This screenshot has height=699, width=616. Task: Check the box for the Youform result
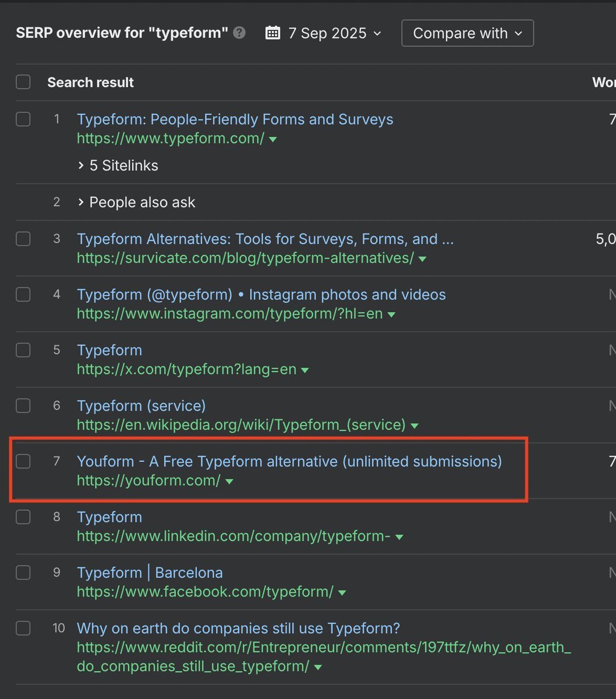click(x=23, y=461)
